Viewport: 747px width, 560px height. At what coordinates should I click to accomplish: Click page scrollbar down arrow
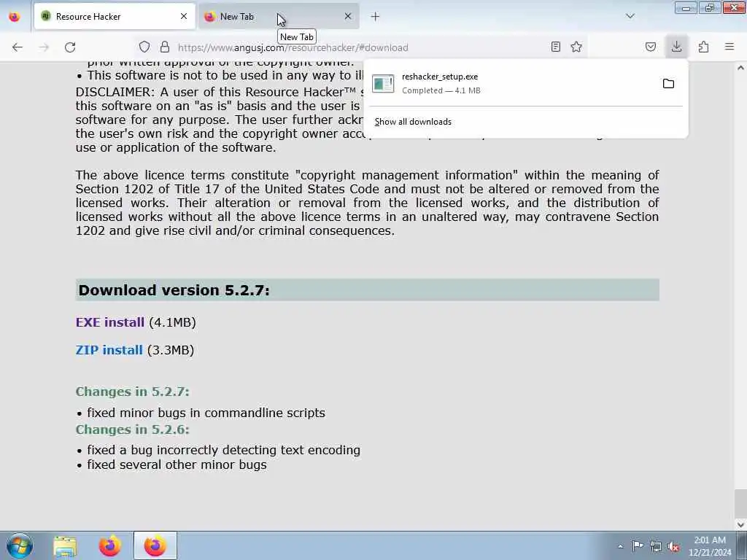(x=740, y=524)
